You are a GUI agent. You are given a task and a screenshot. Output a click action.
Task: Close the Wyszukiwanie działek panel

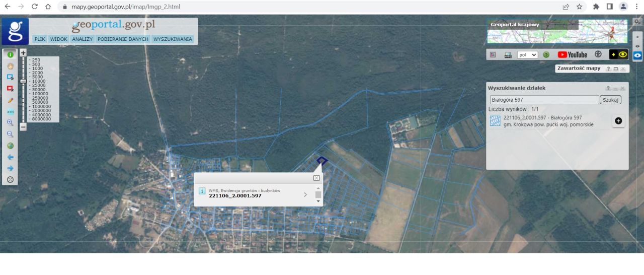coord(622,88)
